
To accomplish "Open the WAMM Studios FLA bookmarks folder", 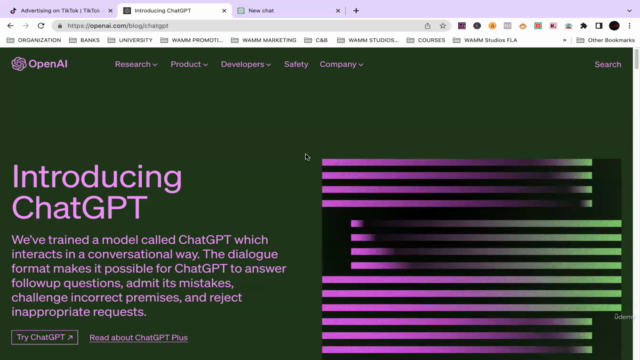I will 485,40.
